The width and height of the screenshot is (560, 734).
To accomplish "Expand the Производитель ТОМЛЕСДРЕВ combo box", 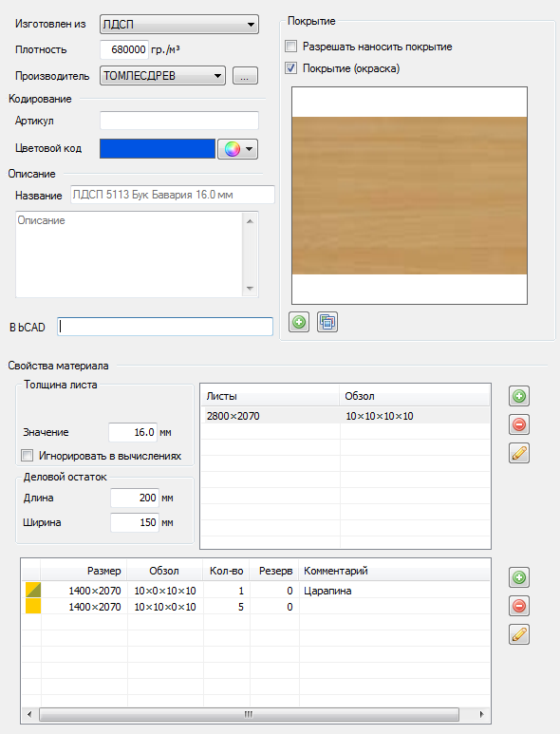I will click(162, 75).
